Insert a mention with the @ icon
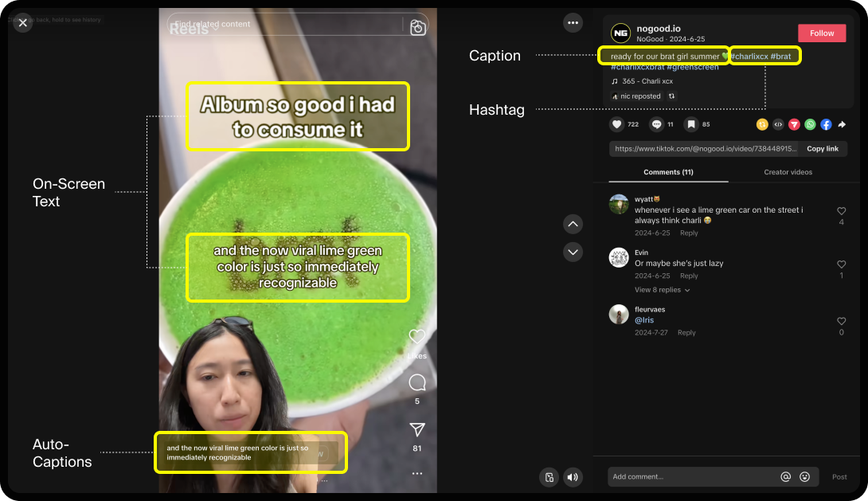 click(785, 476)
